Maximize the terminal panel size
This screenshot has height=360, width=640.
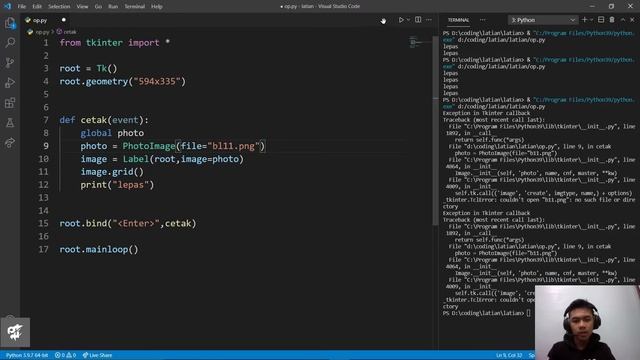point(623,20)
